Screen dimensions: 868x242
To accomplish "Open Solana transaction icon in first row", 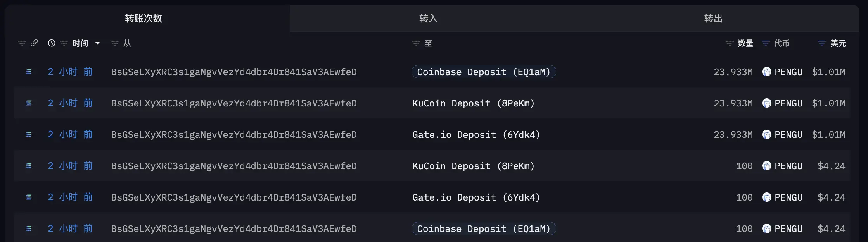I will point(29,72).
